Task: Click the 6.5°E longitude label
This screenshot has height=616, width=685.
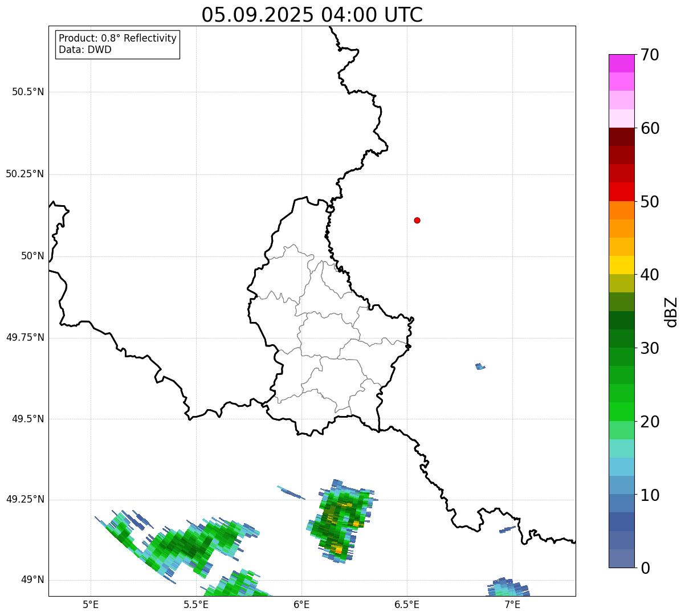Action: pyautogui.click(x=407, y=604)
